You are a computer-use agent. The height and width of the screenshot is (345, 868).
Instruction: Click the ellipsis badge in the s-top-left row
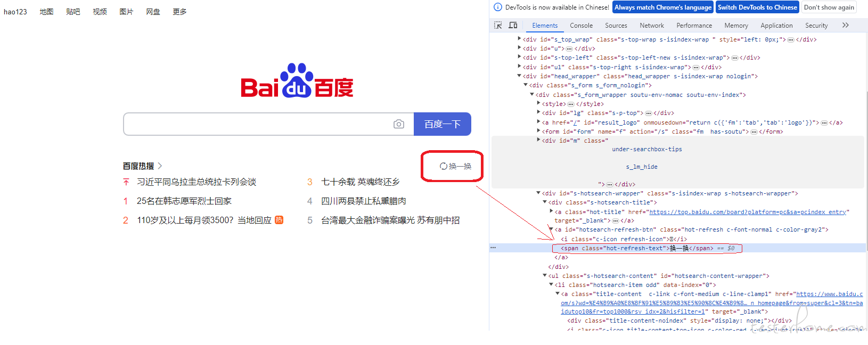(735, 58)
